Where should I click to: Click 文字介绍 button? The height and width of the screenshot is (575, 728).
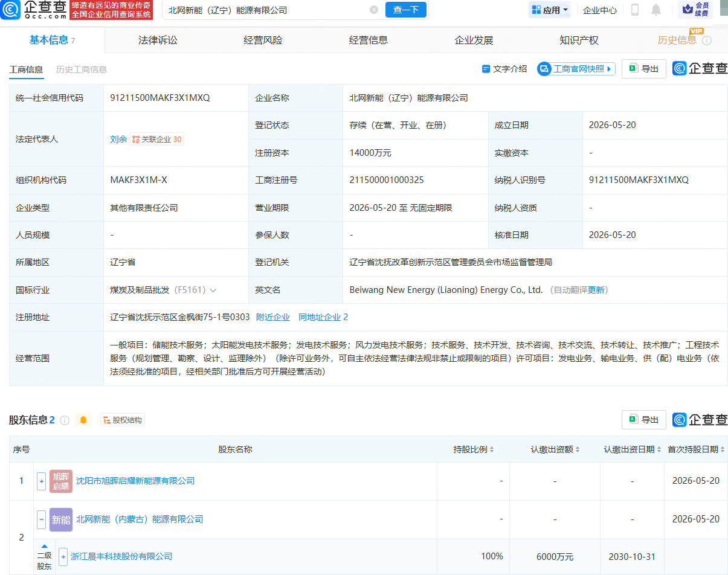tap(504, 69)
